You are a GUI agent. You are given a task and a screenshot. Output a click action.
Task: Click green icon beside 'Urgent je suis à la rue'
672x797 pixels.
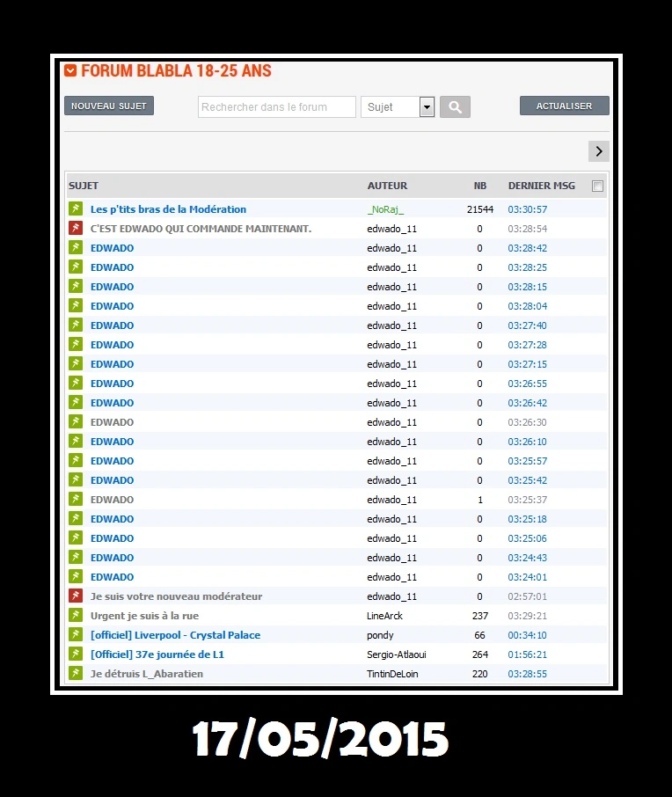click(x=76, y=616)
